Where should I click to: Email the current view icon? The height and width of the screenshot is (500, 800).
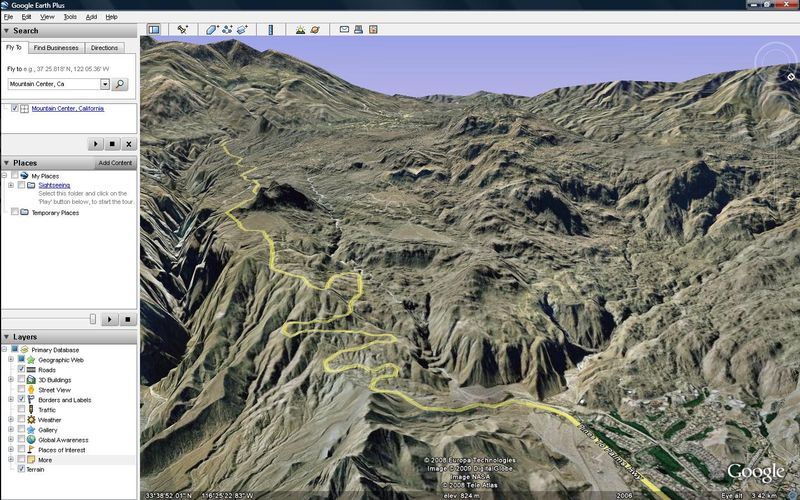point(344,30)
